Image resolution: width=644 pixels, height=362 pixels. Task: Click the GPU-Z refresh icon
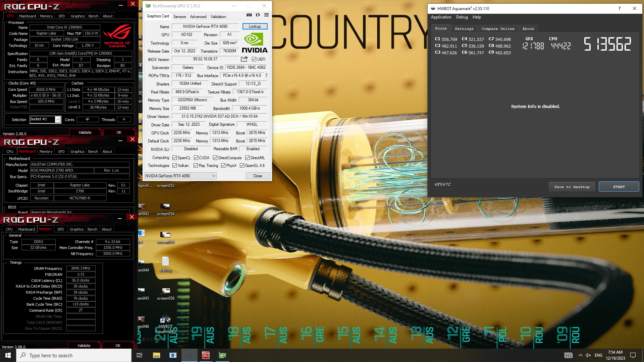258,15
